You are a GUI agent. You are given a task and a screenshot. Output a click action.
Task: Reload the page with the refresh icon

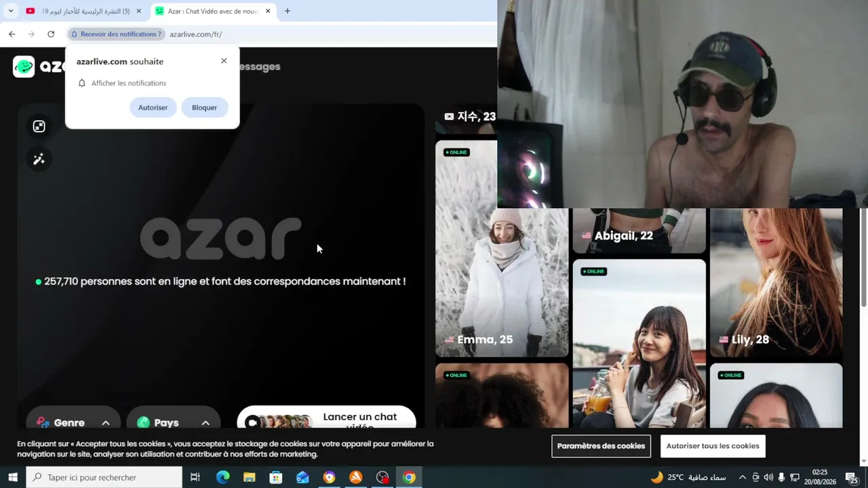click(x=51, y=34)
